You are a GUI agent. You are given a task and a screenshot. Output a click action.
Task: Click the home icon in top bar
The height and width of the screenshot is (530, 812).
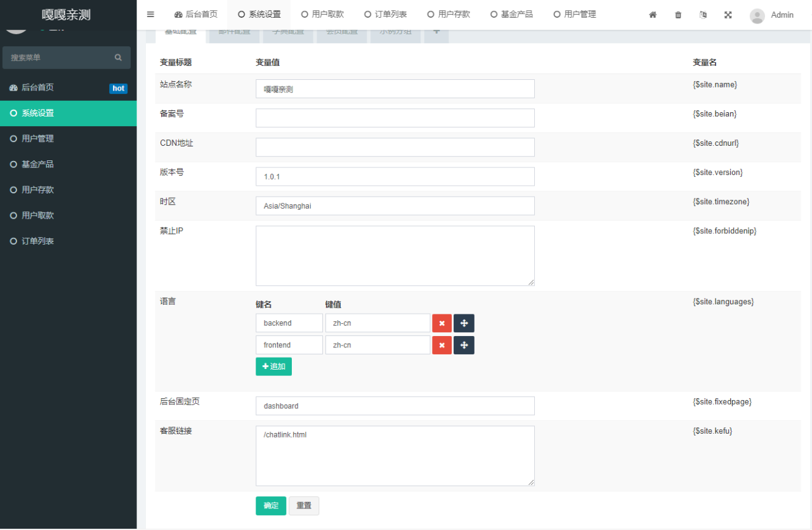tap(653, 15)
